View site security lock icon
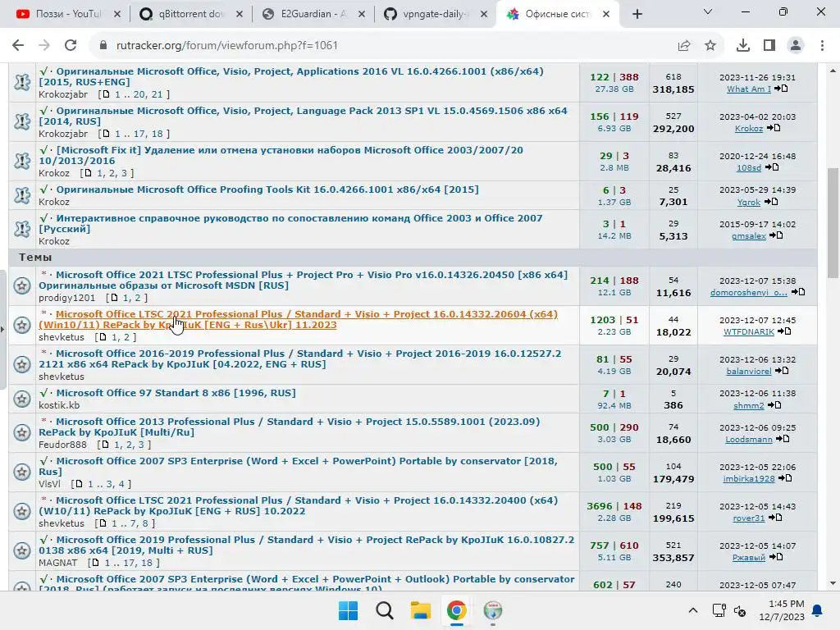840x630 pixels. [x=103, y=46]
